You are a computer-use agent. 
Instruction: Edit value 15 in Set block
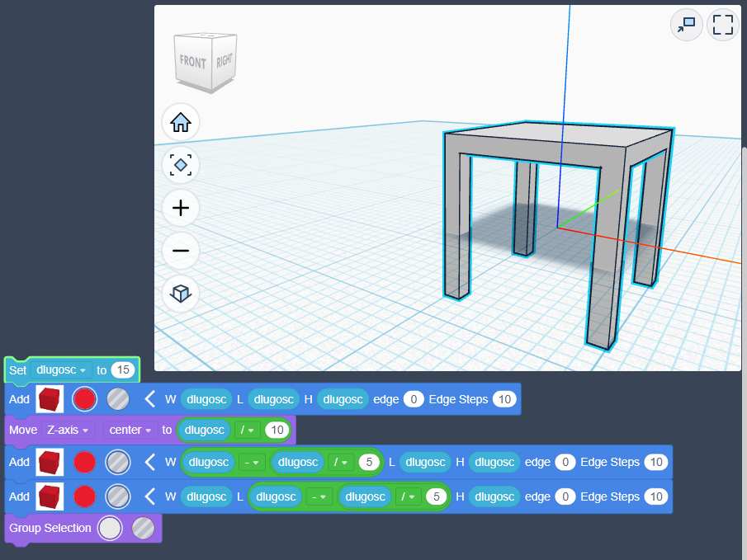point(123,370)
